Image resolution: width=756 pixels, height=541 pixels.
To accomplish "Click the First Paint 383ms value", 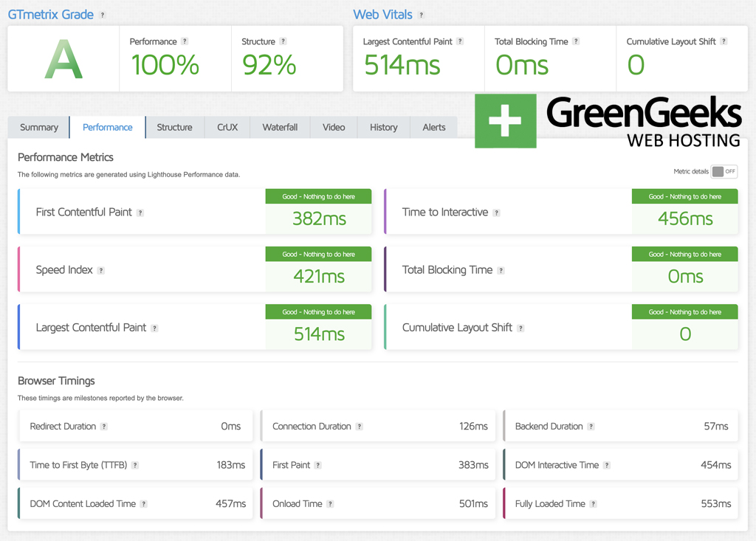I will [473, 465].
